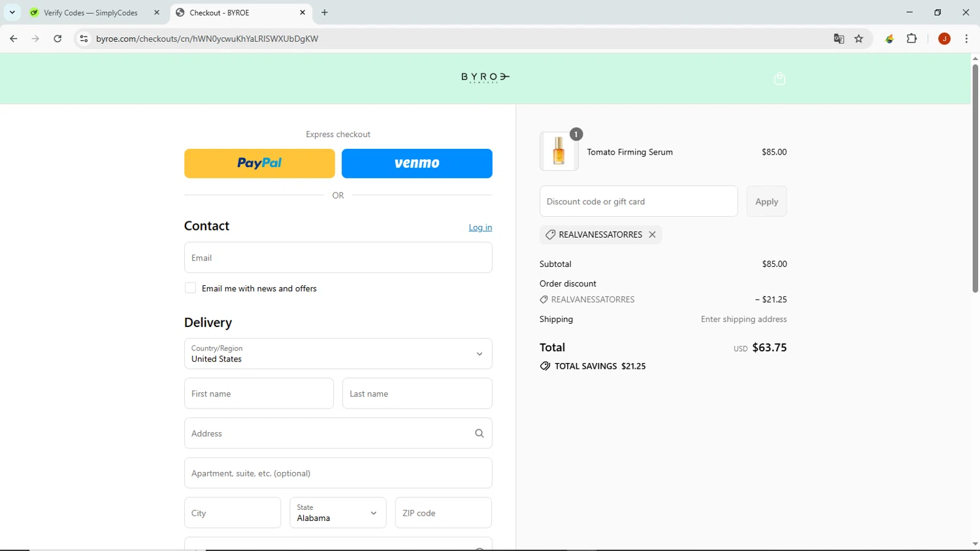Click the REALVANESSATORRES discount tag
The height and width of the screenshot is (551, 980).
(600, 234)
